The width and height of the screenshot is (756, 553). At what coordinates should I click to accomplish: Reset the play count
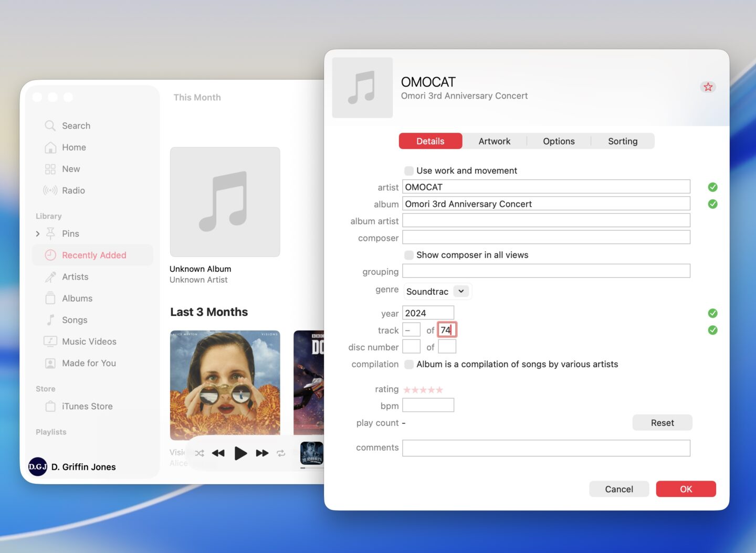click(x=662, y=422)
